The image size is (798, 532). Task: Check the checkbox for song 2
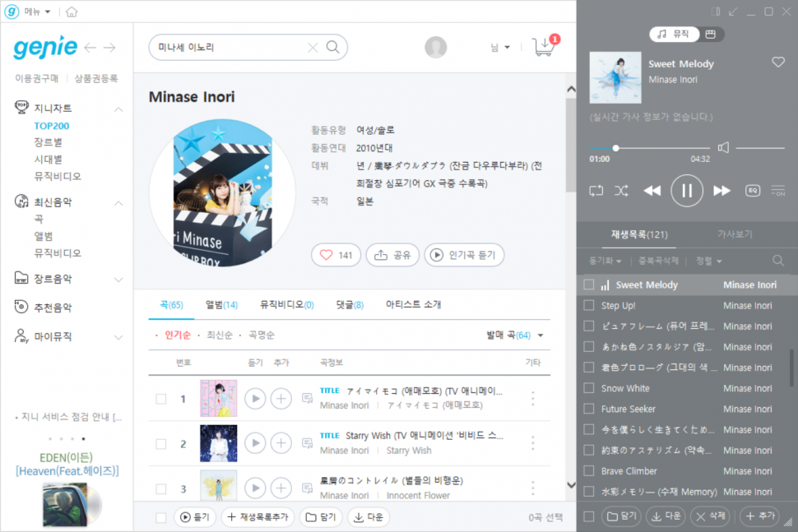pyautogui.click(x=160, y=444)
